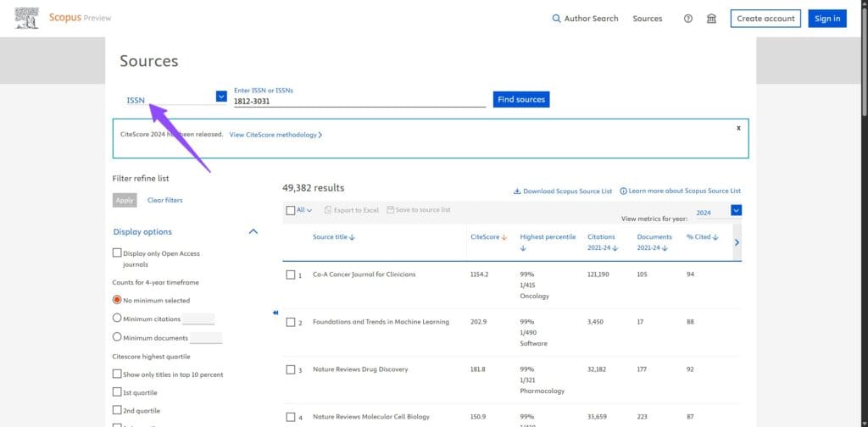Click CiteScore value 1154.2
Image resolution: width=868 pixels, height=427 pixels.
click(x=480, y=274)
